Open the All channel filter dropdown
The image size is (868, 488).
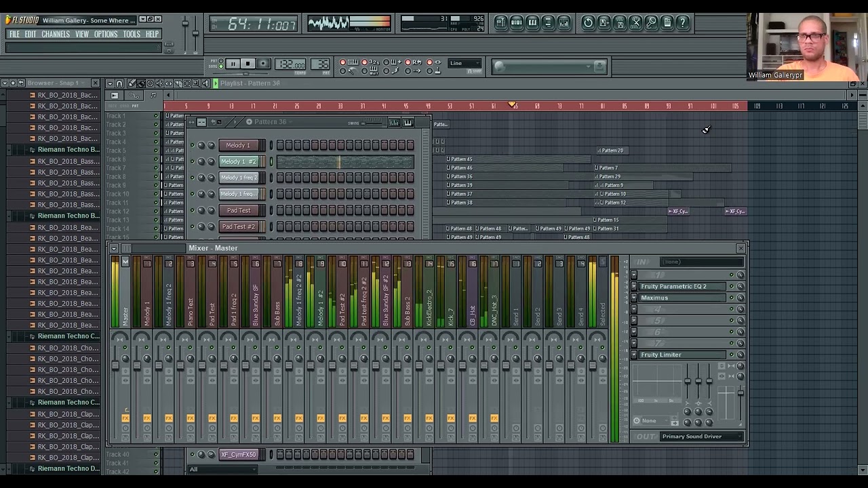tap(222, 469)
